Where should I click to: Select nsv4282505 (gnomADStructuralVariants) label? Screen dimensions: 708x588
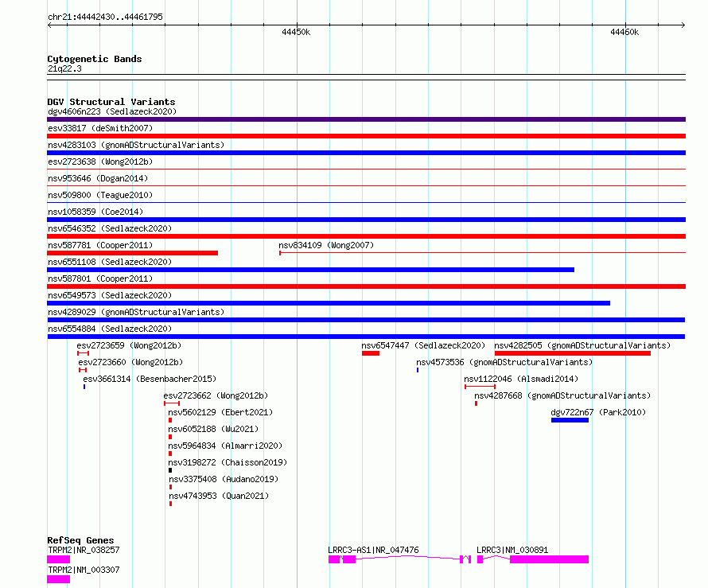pos(582,345)
